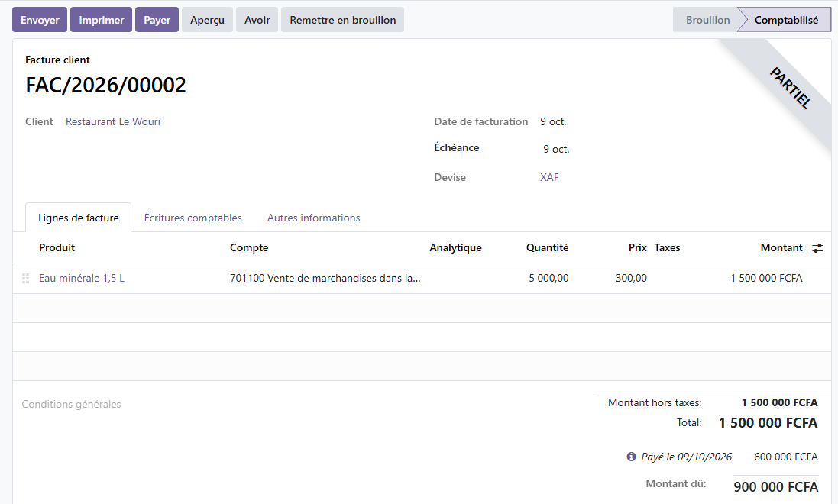Create a credit note with Avoir

click(257, 20)
